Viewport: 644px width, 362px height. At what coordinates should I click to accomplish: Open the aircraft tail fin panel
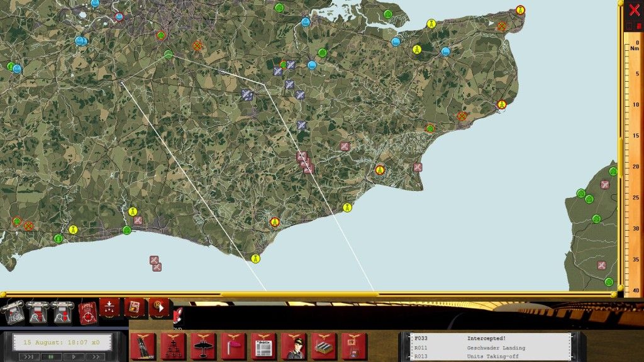click(x=143, y=347)
